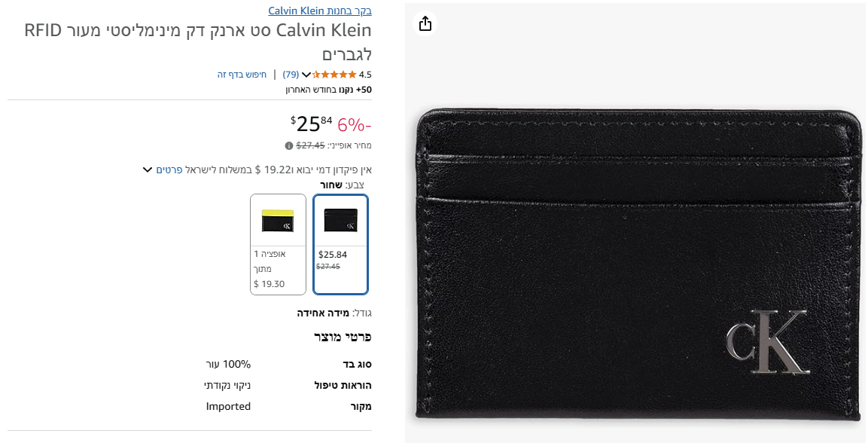Image resolution: width=868 pixels, height=443 pixels.
Task: Open the 79 customer reviews link
Action: click(291, 74)
